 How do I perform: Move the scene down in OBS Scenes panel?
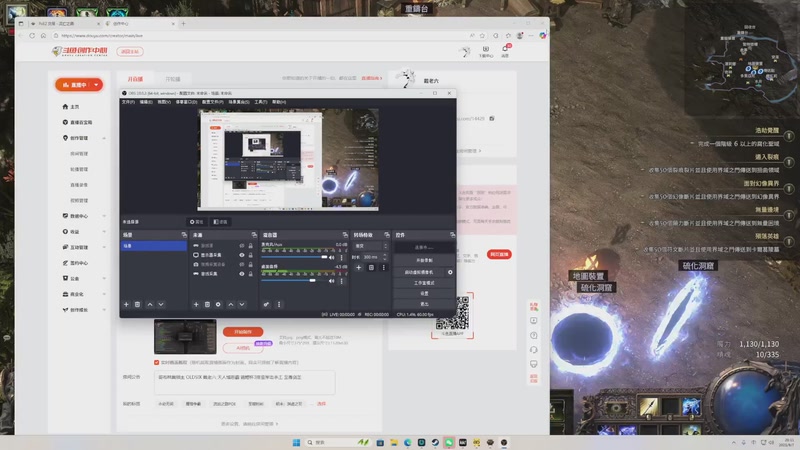coord(161,305)
